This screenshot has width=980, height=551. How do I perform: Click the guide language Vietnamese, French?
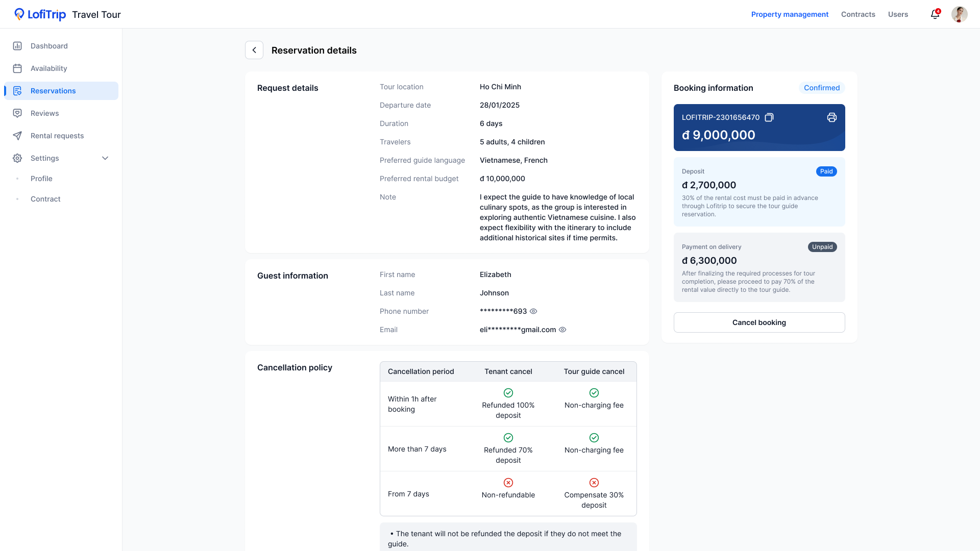[513, 160]
